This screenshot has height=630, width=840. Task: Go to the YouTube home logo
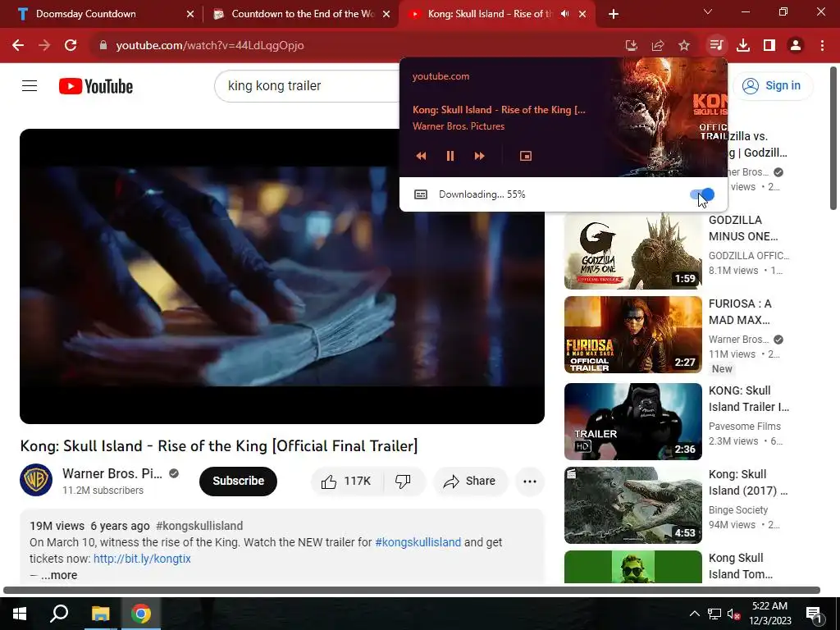coord(96,86)
